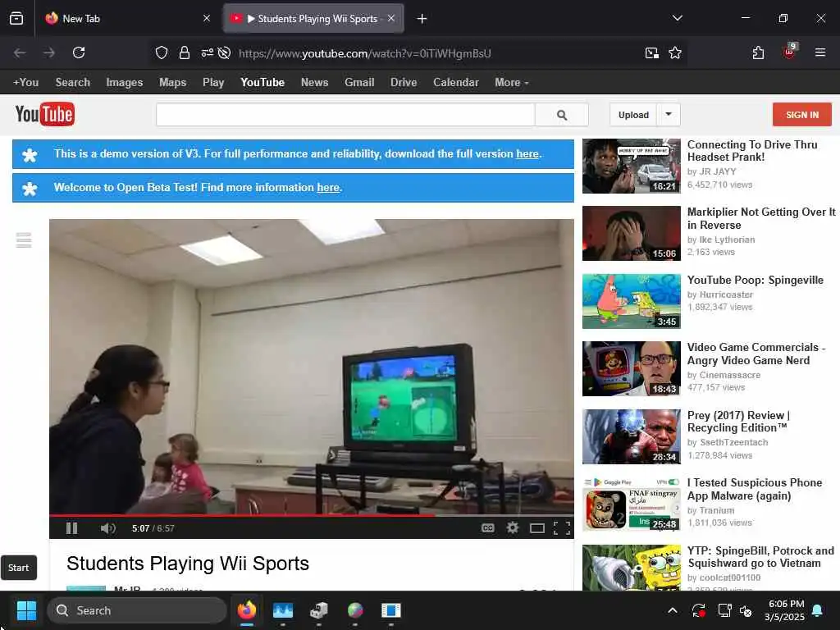Switch to theater mode view
This screenshot has width=840, height=630.
537,529
